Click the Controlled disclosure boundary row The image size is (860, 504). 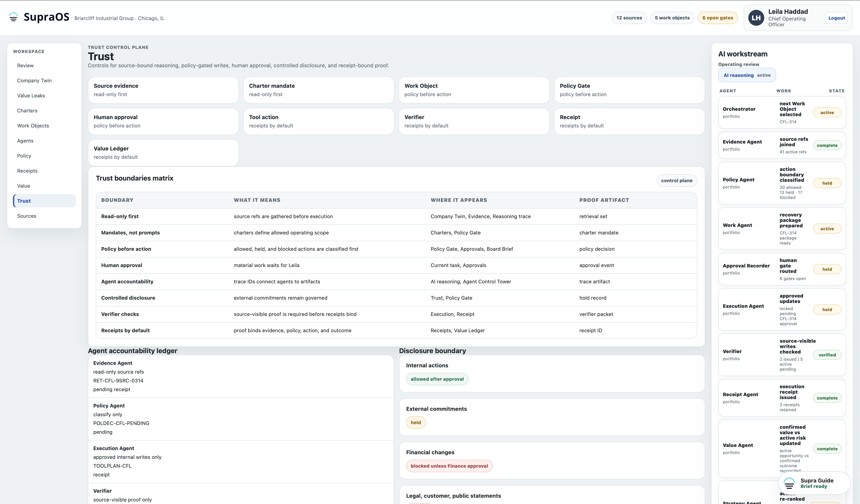(x=396, y=298)
